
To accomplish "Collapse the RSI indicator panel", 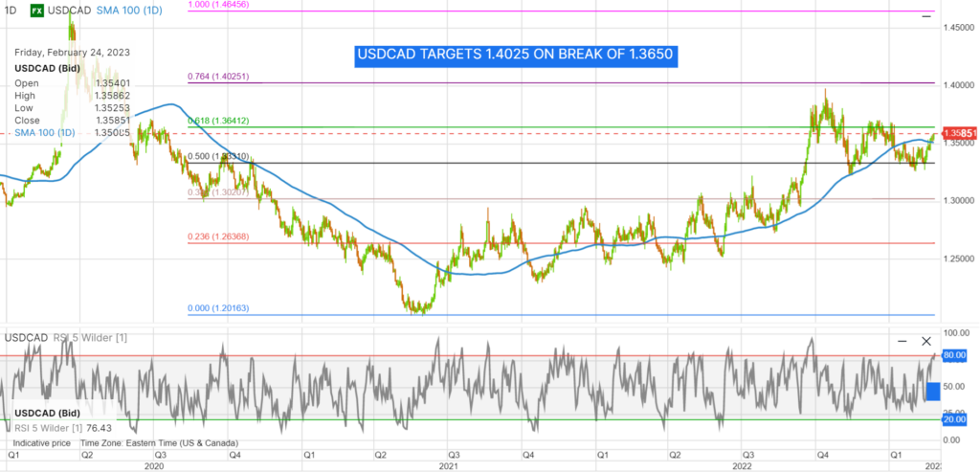I will pos(902,341).
